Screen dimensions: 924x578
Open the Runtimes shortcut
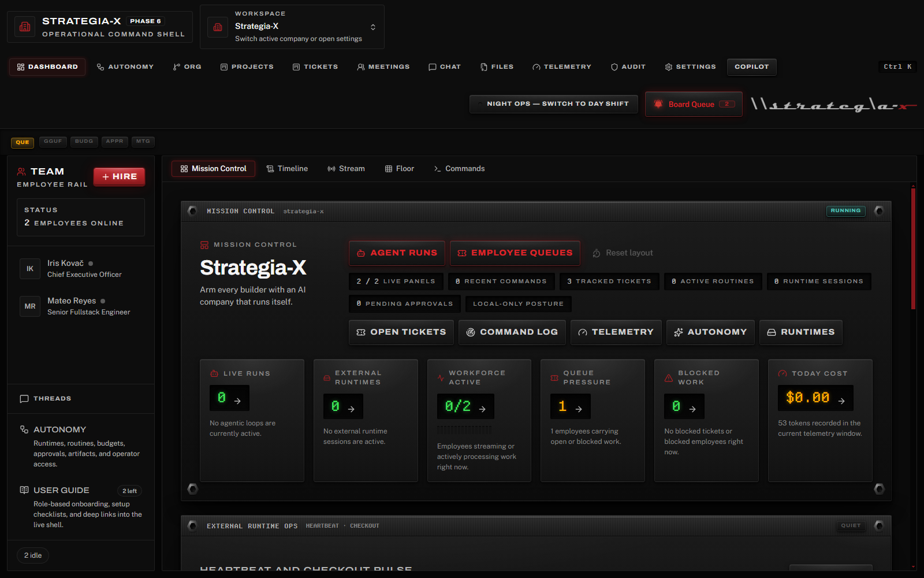point(801,332)
